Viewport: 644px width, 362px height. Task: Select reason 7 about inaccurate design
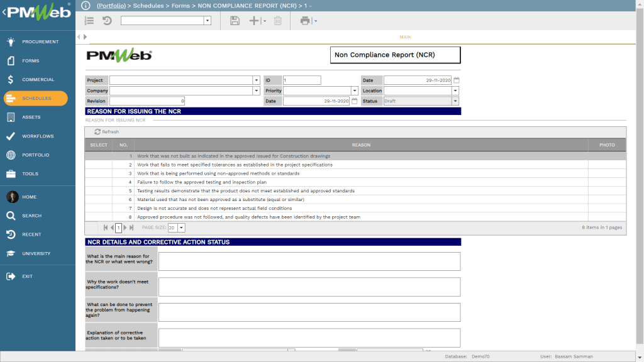click(355, 209)
